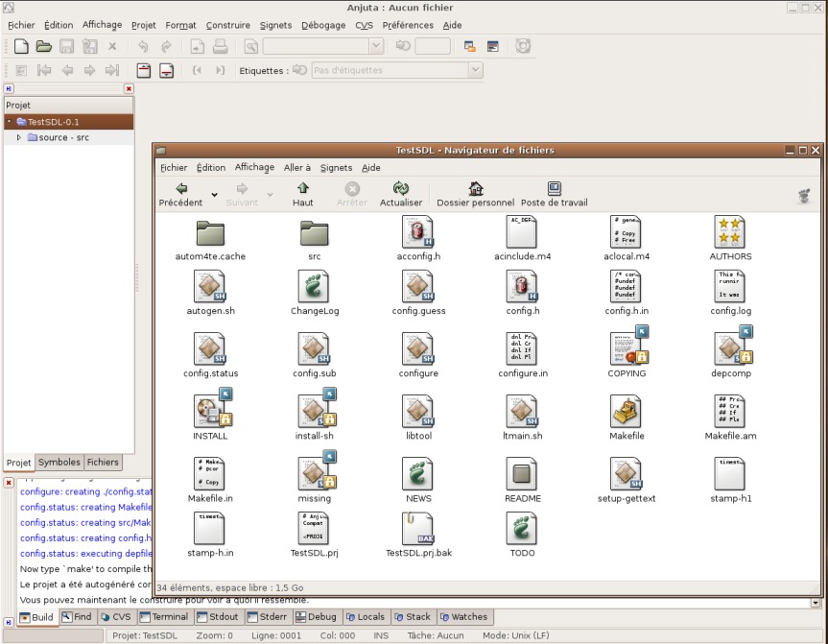Image resolution: width=828 pixels, height=644 pixels.
Task: Select the TestSDL.prj project file icon
Action: (x=314, y=528)
